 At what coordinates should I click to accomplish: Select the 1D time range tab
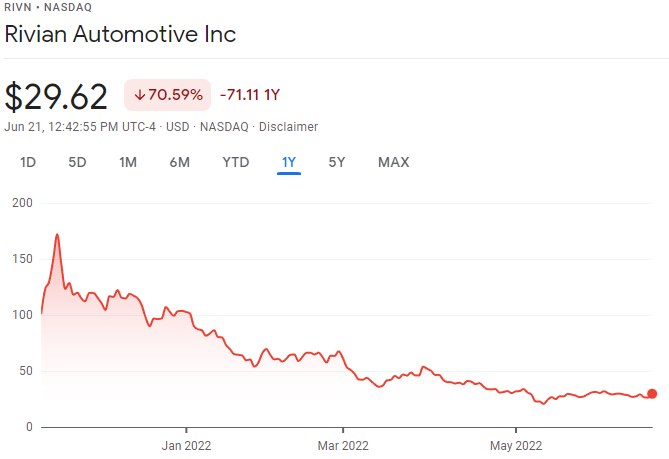28,162
